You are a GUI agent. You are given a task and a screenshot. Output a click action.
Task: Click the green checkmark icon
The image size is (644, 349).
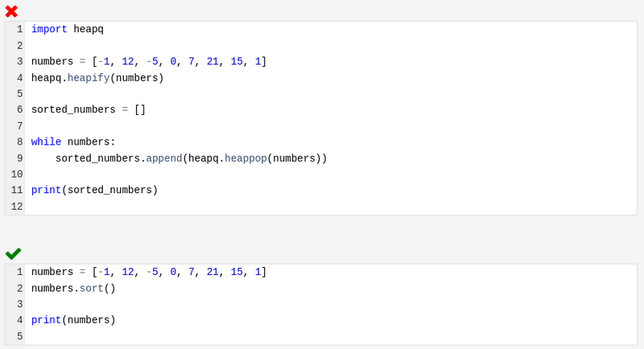13,254
